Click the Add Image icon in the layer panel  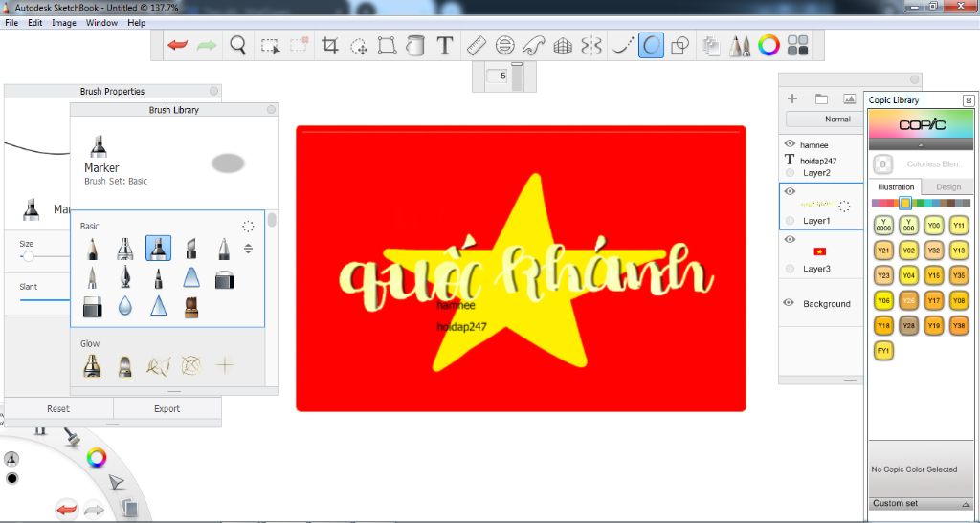(850, 98)
